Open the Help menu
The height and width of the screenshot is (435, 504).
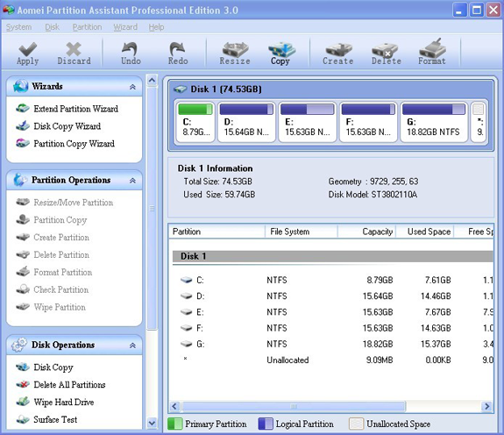pos(156,27)
